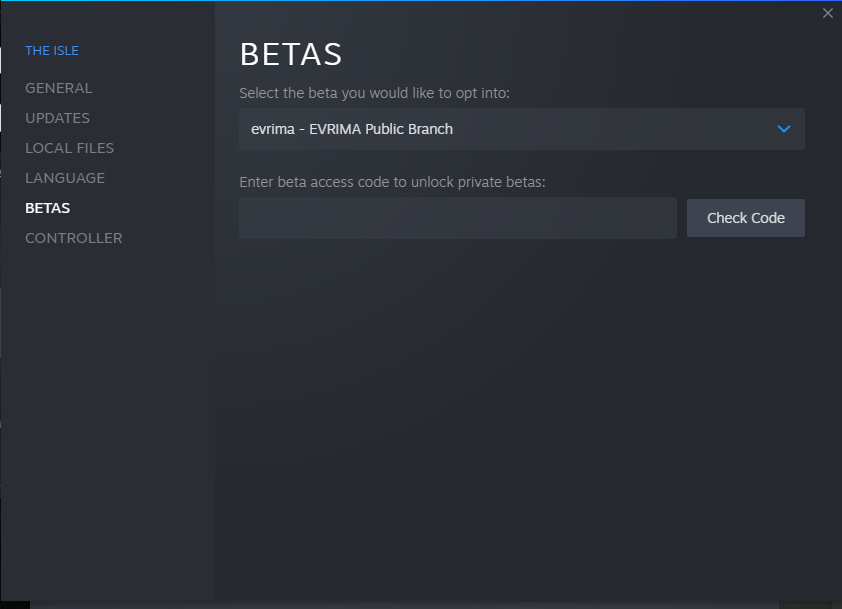The height and width of the screenshot is (609, 842).
Task: Switch to the UPDATES tab
Action: (57, 118)
